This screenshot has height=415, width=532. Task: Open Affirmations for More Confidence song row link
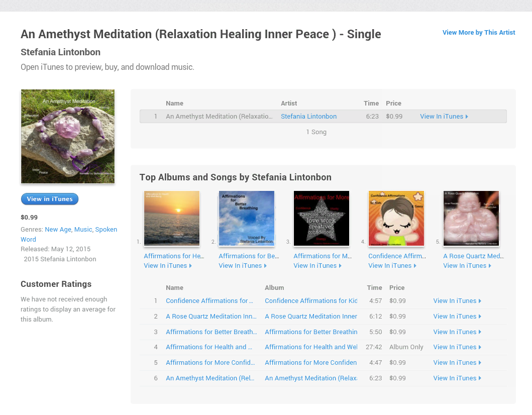(x=210, y=363)
